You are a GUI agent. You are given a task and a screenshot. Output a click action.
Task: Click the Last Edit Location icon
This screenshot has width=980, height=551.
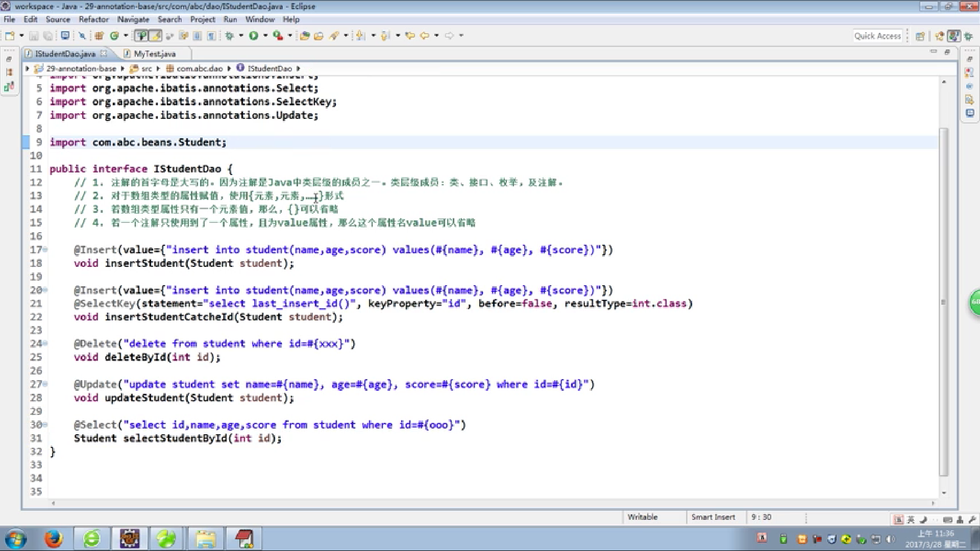pyautogui.click(x=410, y=36)
